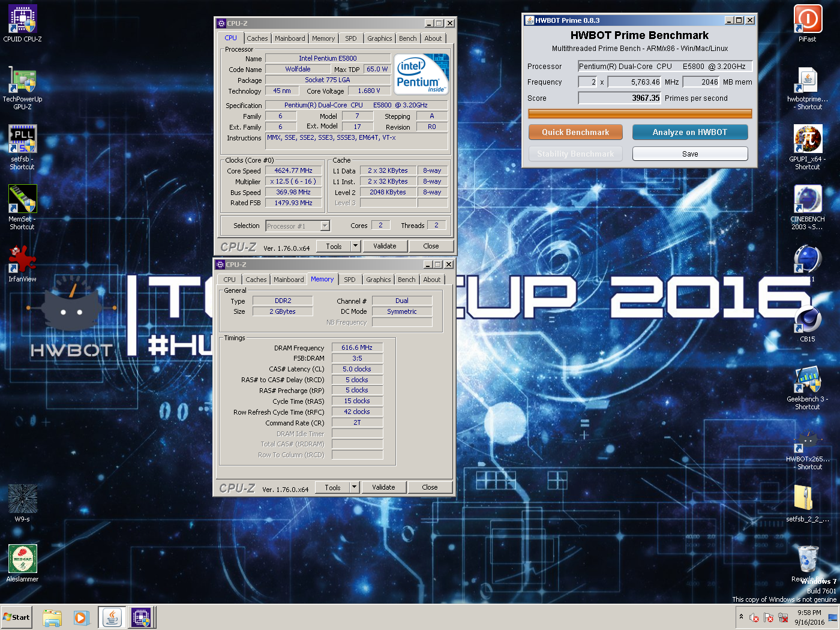Screen dimensions: 840x630
Task: Click Rated FSB value 1479.93 MHz
Action: (x=293, y=203)
